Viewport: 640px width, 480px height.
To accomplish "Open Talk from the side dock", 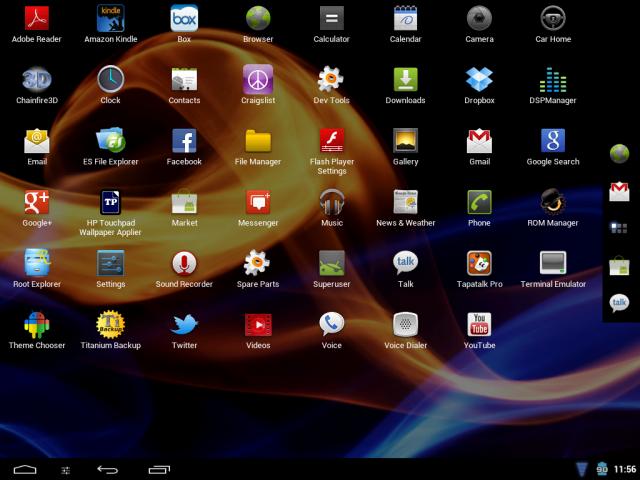I will 620,303.
